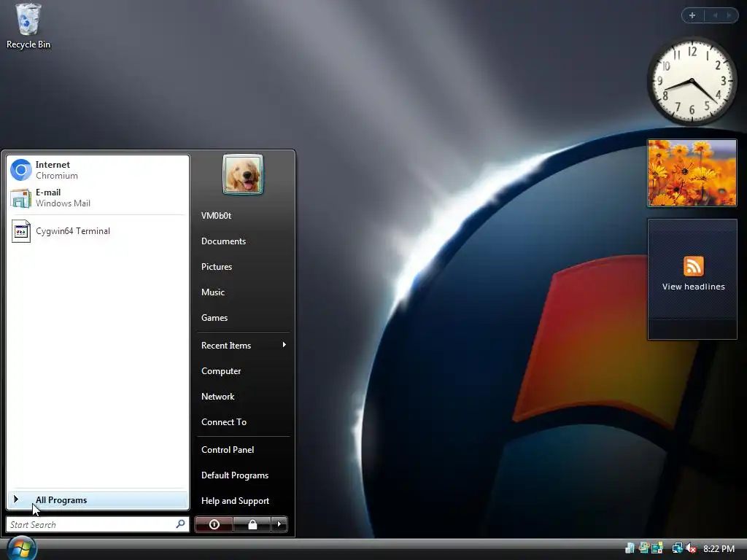Open Help and Support
Image resolution: width=747 pixels, height=560 pixels.
[x=235, y=501]
